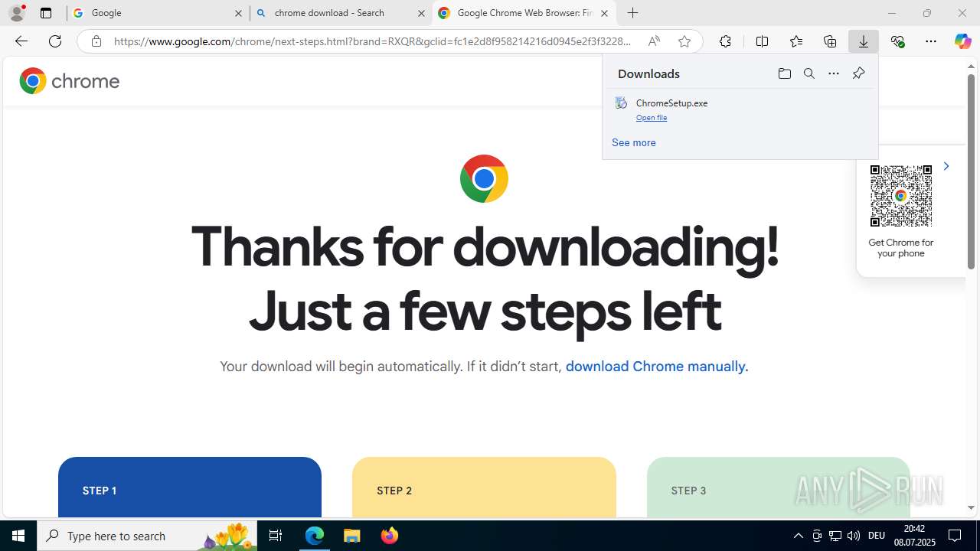
Task: Refresh the current page
Action: 55,41
